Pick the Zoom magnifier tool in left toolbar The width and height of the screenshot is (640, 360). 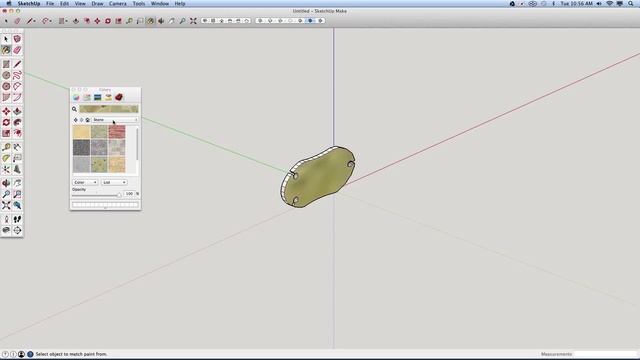click(6, 194)
